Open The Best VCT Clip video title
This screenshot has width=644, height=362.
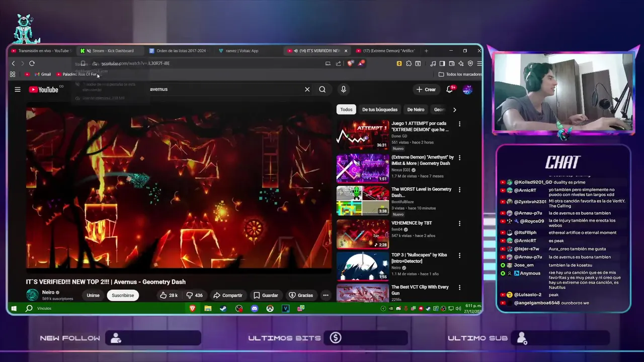tap(420, 290)
